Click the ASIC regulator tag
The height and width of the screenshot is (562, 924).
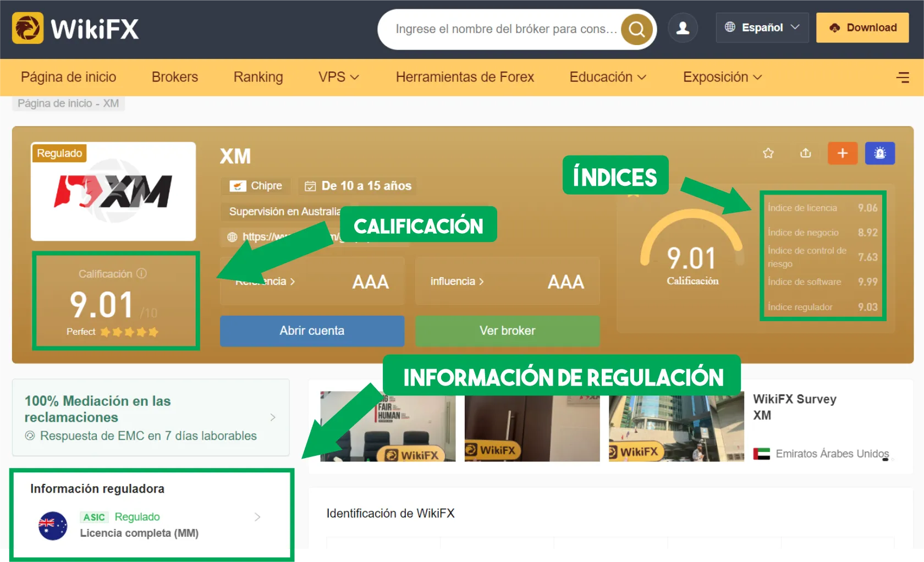pos(94,517)
